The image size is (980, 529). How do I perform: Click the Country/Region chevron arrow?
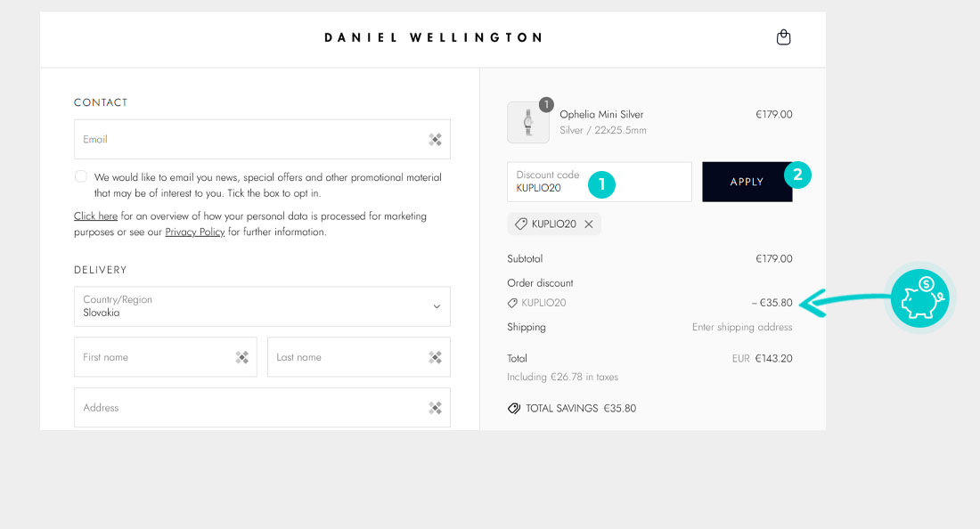click(437, 306)
